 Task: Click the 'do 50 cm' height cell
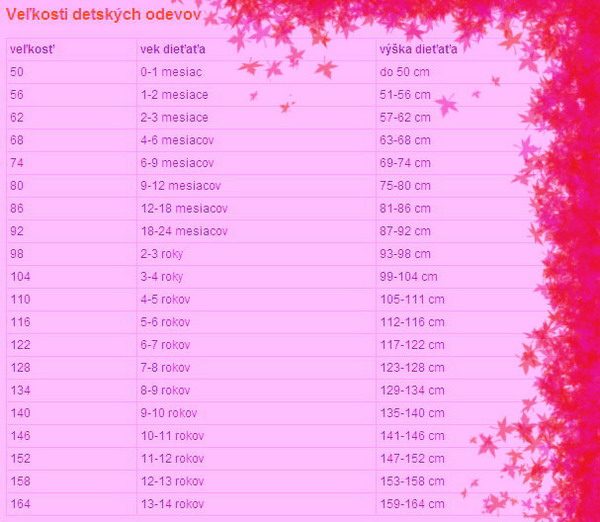coord(404,72)
